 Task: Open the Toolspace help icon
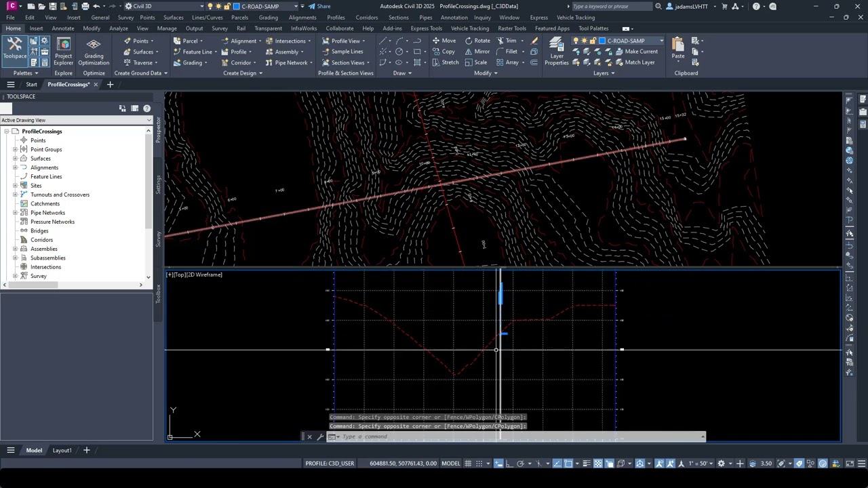(x=146, y=108)
